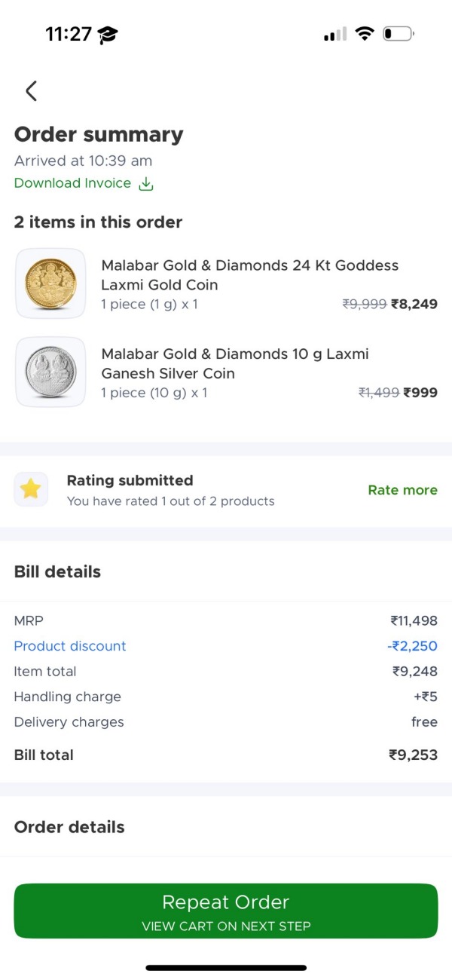This screenshot has width=452, height=980.
Task: Tap the graduation cap icon near the clock
Action: pos(106,33)
